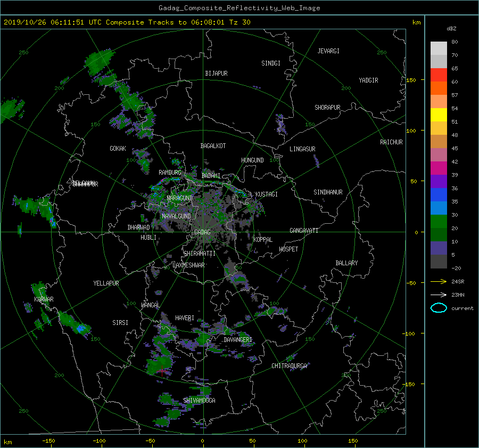Click the HUBLI city label
Image resolution: width=479 pixels, height=448 pixels.
coord(148,237)
